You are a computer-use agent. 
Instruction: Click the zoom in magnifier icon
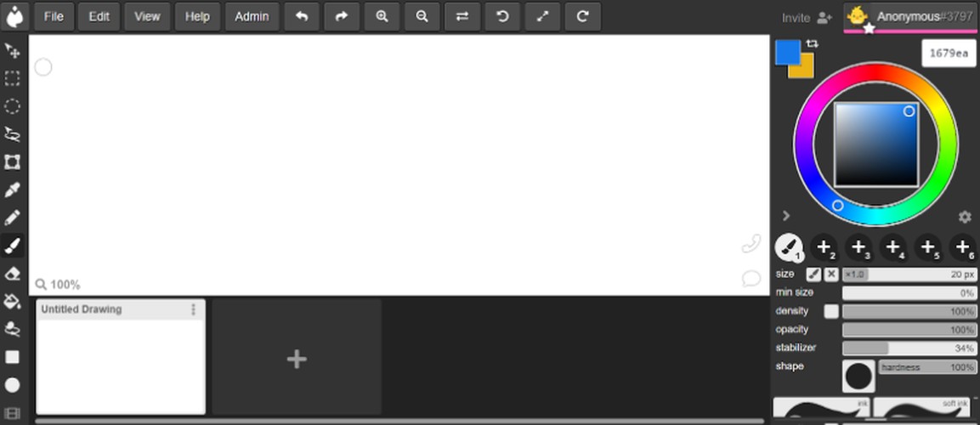coord(382,17)
